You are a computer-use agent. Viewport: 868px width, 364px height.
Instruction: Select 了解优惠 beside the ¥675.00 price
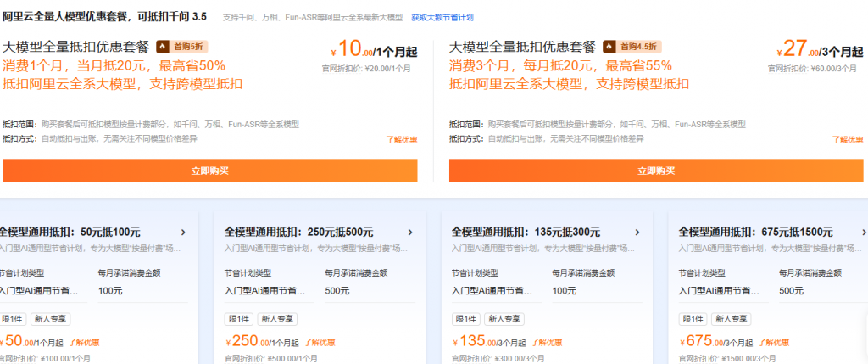pyautogui.click(x=775, y=343)
